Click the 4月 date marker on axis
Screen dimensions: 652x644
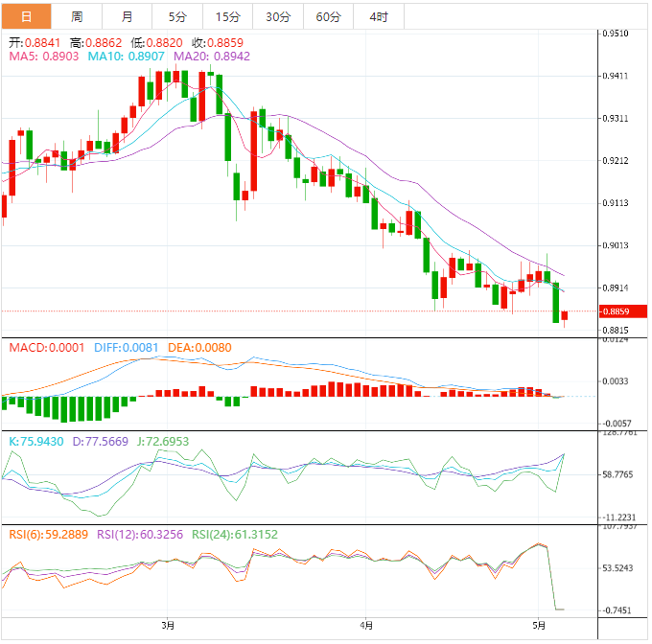click(x=366, y=625)
